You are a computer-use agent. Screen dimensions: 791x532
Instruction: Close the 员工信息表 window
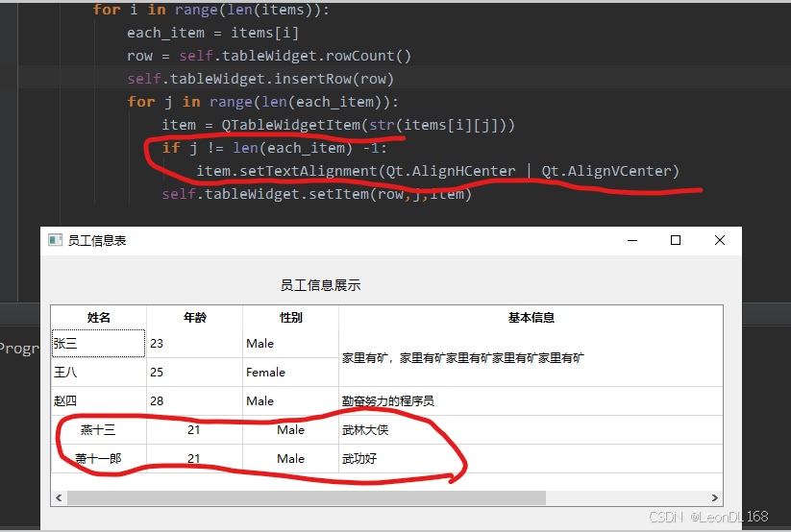720,240
